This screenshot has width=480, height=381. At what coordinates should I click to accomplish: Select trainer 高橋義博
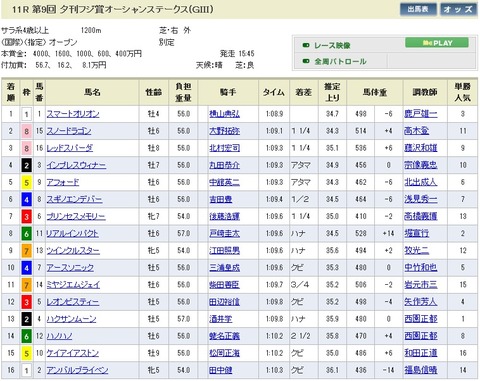point(421,217)
